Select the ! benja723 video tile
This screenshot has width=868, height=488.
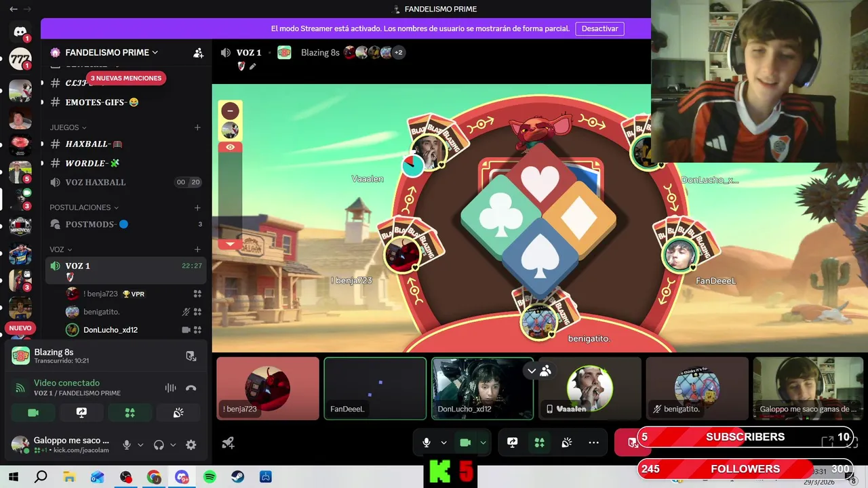268,388
